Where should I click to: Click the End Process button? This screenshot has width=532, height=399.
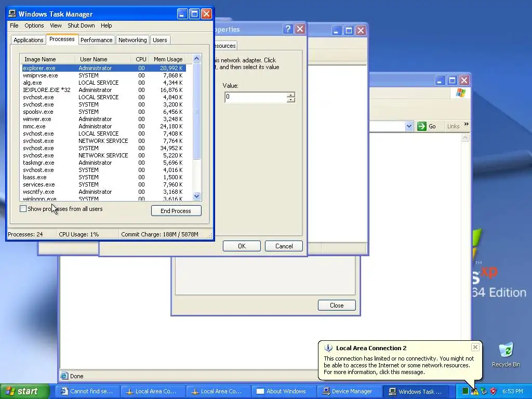176,211
